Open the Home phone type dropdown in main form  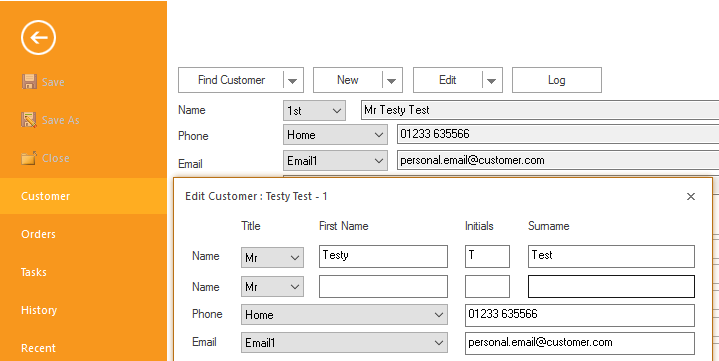click(335, 135)
